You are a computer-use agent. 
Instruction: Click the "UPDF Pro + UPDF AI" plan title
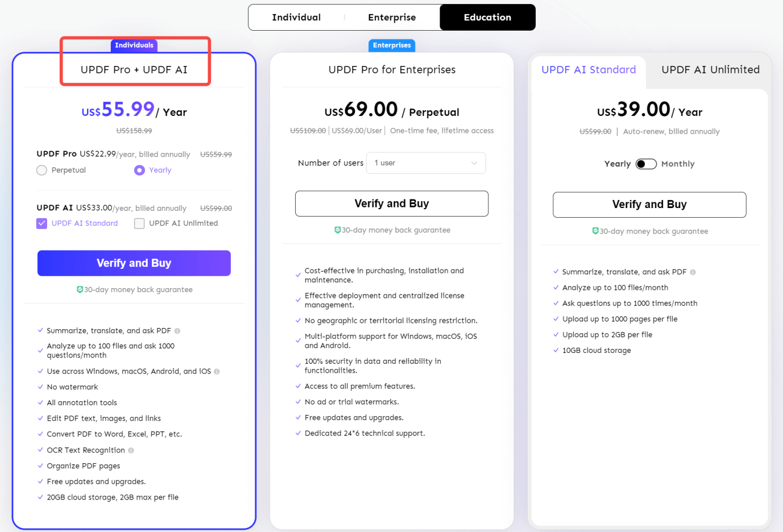134,70
